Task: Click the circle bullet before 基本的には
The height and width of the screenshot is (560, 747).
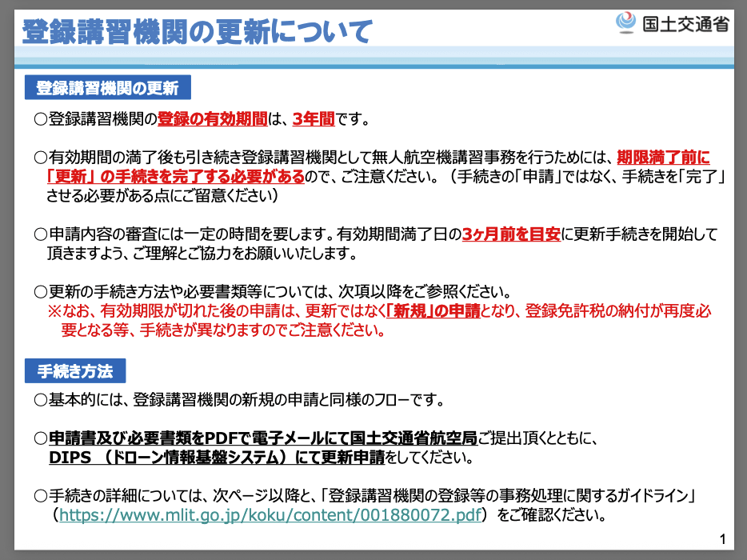Action: 40,399
